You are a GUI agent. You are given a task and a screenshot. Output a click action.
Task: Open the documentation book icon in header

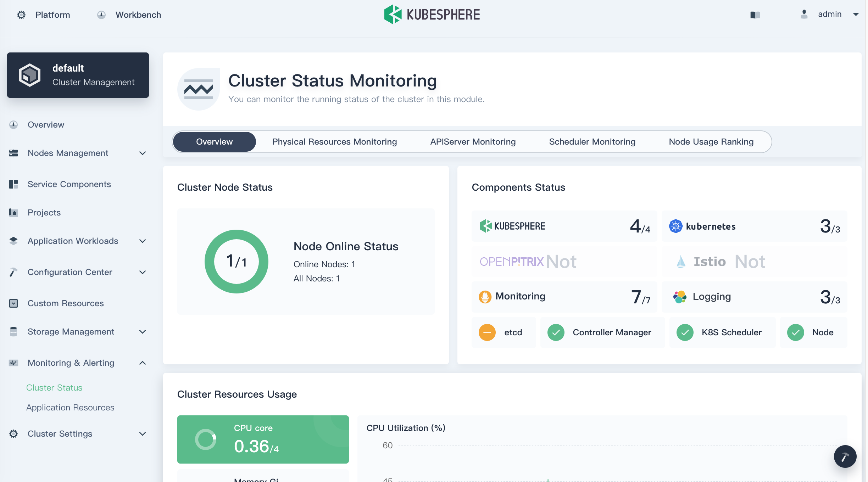coord(755,15)
